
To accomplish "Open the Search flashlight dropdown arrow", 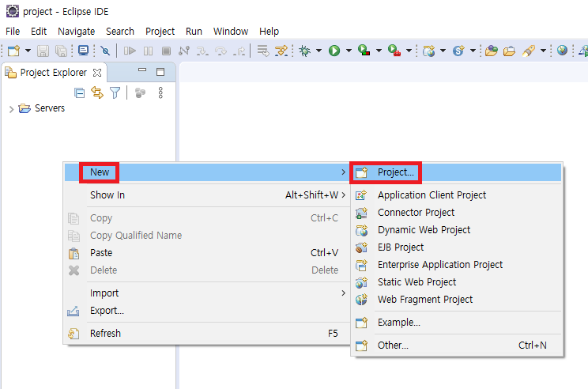I will tap(543, 51).
